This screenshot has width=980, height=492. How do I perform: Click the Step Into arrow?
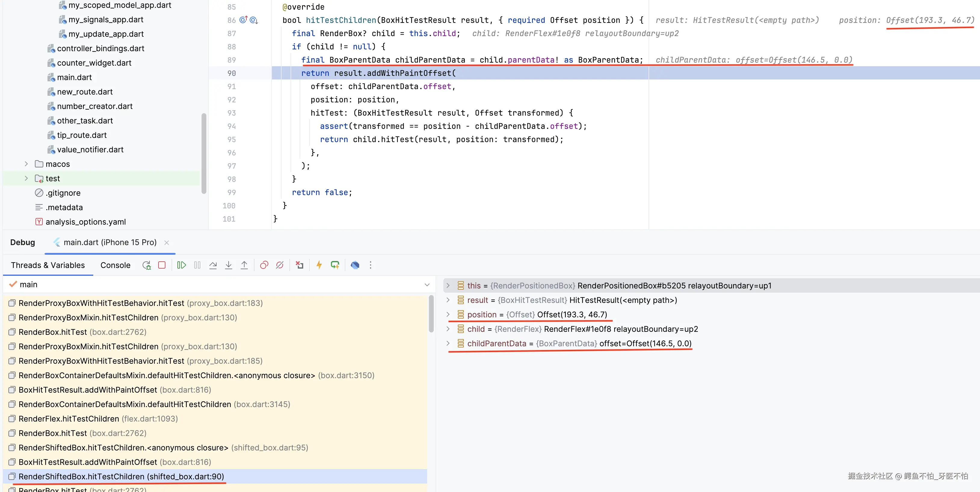228,265
